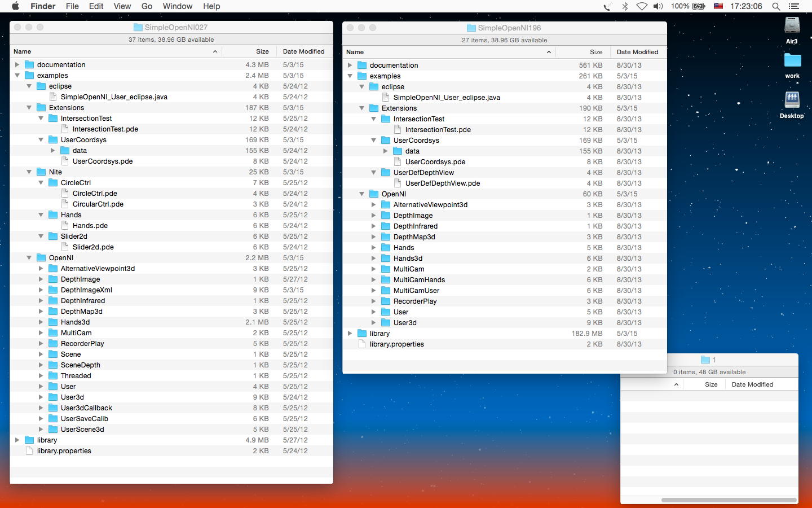Expand library folder in SimpleOpenNI027 window
Viewport: 812px width, 508px height.
[17, 440]
